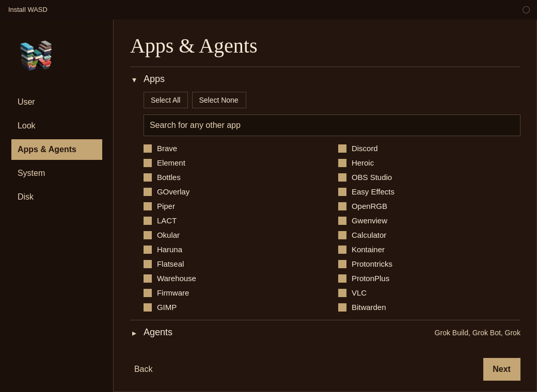This screenshot has height=392, width=537.
Task: Click the WASD book-stack logo
Action: 36,55
